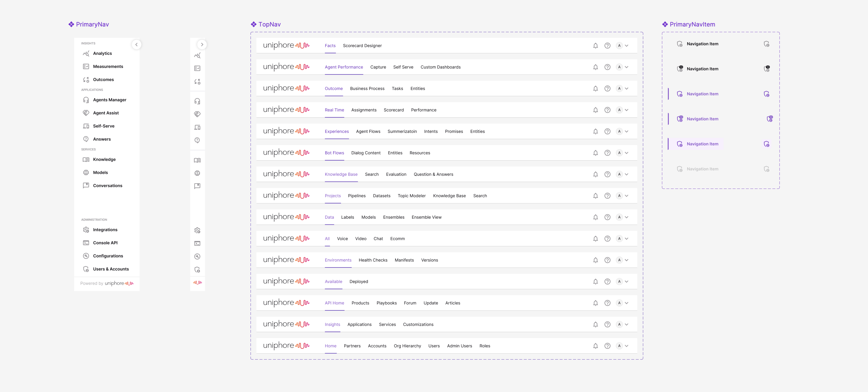Open Knowledge via its book icon
Image resolution: width=868 pixels, height=392 pixels.
tap(86, 159)
